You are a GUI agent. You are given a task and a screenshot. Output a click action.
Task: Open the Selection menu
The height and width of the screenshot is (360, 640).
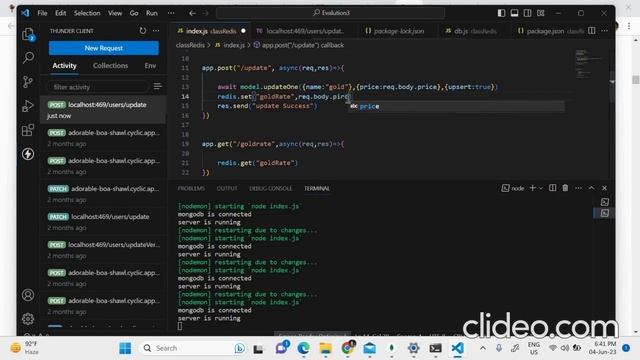pyautogui.click(x=87, y=13)
